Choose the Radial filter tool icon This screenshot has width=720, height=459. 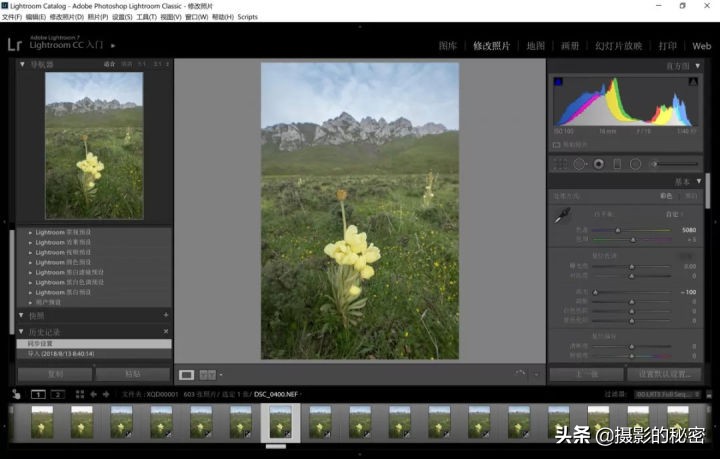tap(635, 163)
